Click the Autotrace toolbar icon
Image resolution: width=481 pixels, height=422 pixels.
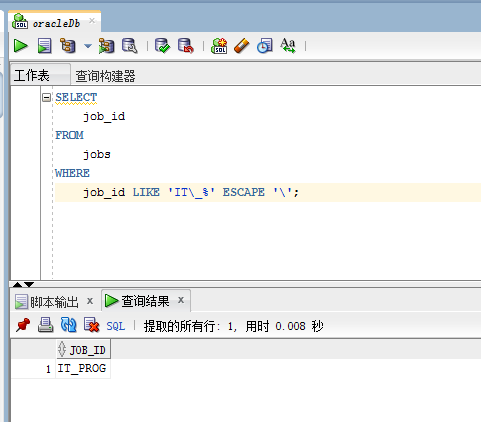(106, 46)
